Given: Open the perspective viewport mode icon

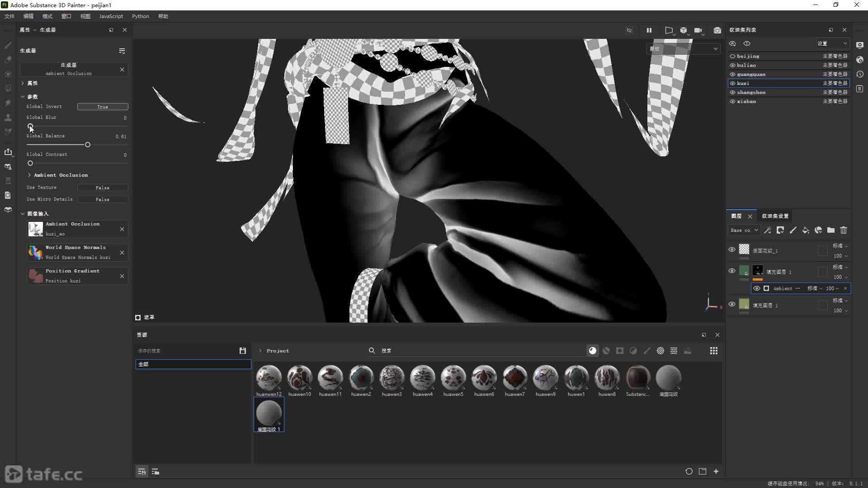Looking at the screenshot, I should (x=669, y=30).
